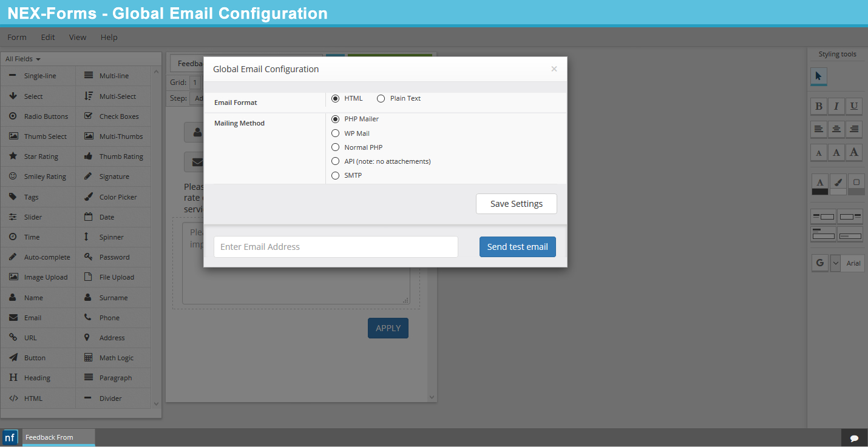868x447 pixels.
Task: Click Save Settings in the dialog
Action: 516,203
